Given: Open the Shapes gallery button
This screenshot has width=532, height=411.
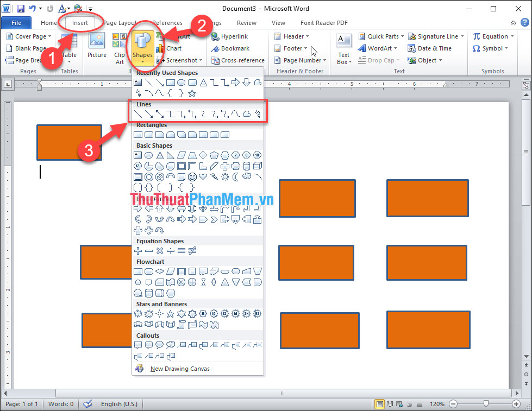Looking at the screenshot, I should [x=142, y=48].
